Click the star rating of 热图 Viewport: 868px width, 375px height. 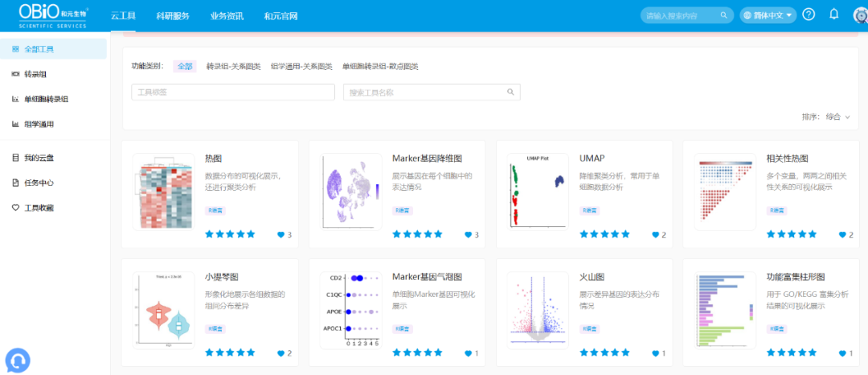tap(230, 234)
